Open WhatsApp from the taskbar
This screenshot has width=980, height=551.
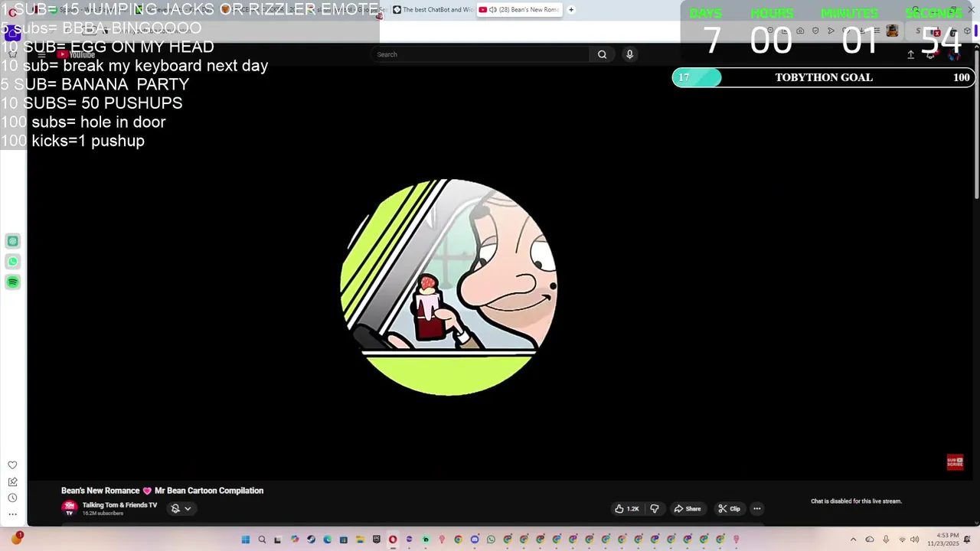point(491,540)
